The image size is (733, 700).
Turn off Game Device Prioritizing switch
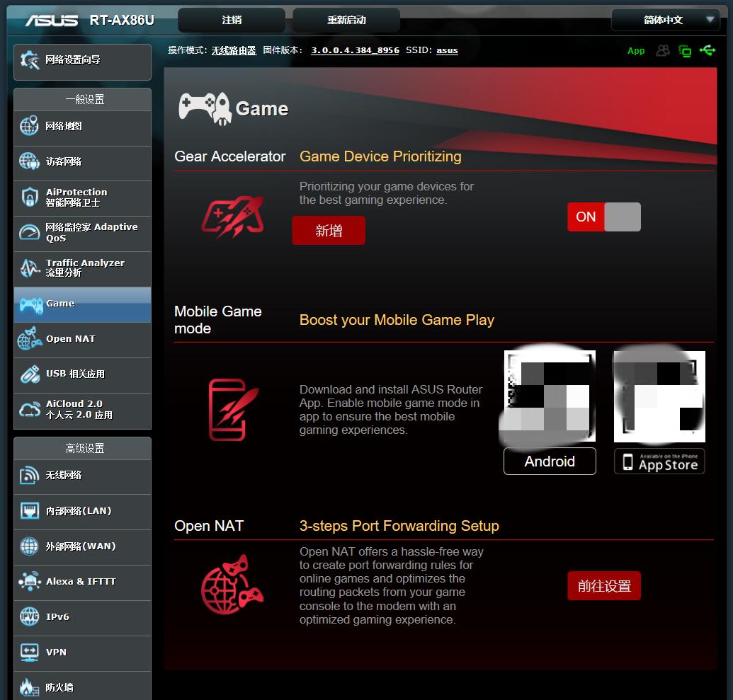point(603,217)
